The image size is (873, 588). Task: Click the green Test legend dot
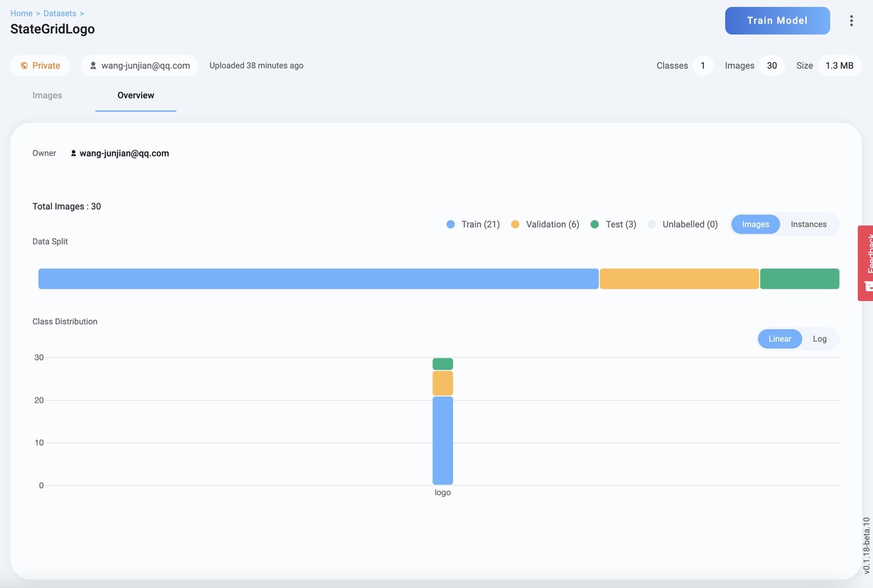click(595, 224)
